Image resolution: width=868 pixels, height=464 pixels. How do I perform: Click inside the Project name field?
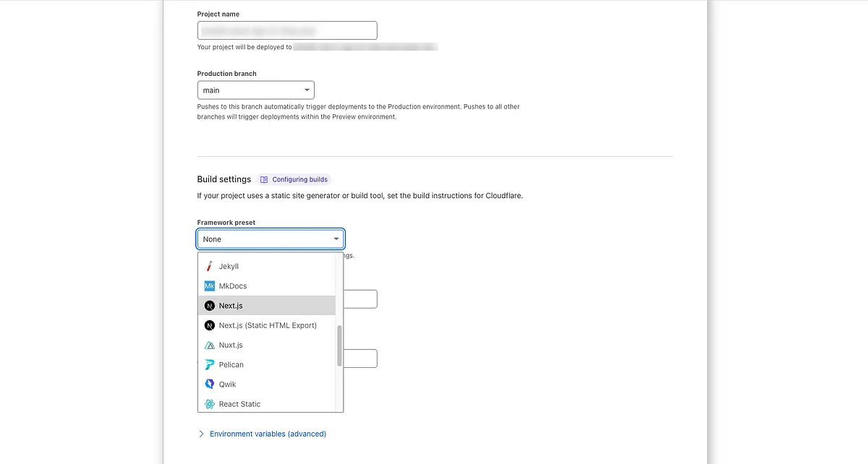click(286, 30)
